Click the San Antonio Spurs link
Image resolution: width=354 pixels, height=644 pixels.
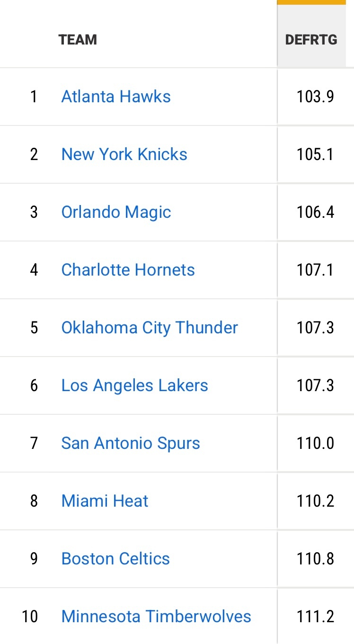[131, 443]
